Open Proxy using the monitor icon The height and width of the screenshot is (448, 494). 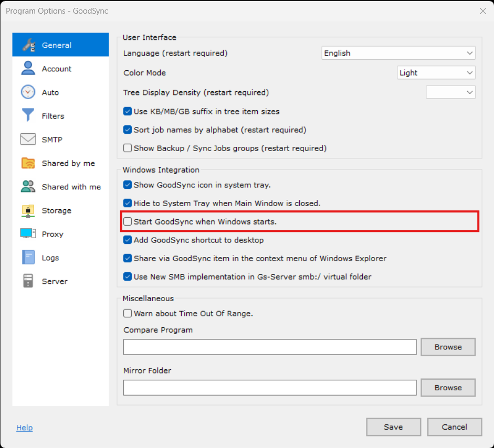pyautogui.click(x=28, y=234)
